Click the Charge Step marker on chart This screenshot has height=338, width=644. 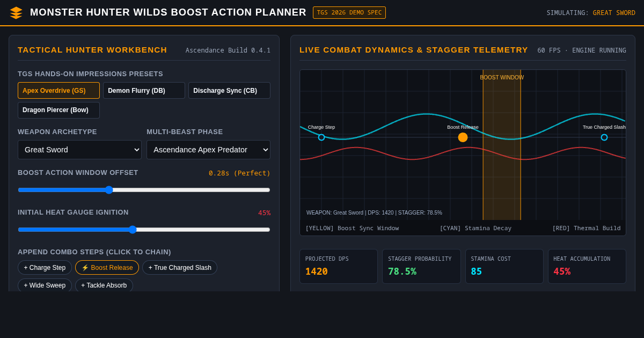point(321,137)
